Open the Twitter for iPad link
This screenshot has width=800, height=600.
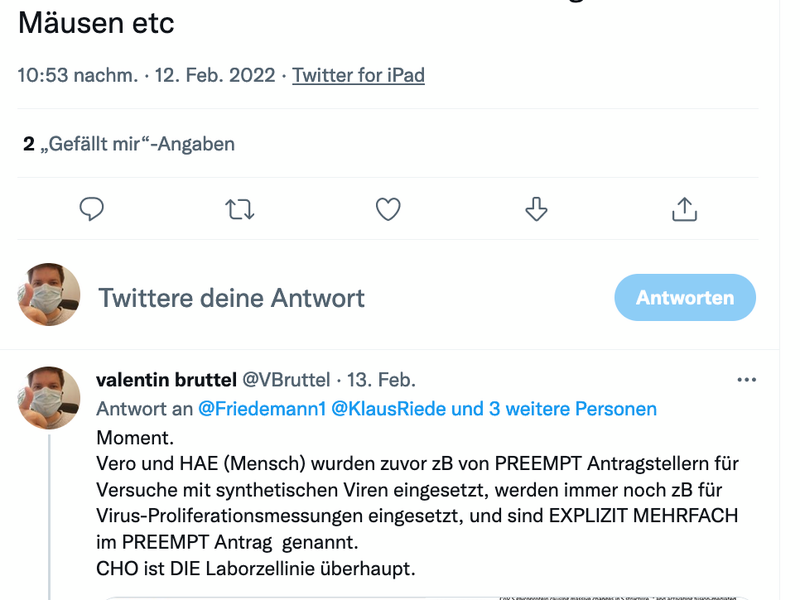click(358, 76)
